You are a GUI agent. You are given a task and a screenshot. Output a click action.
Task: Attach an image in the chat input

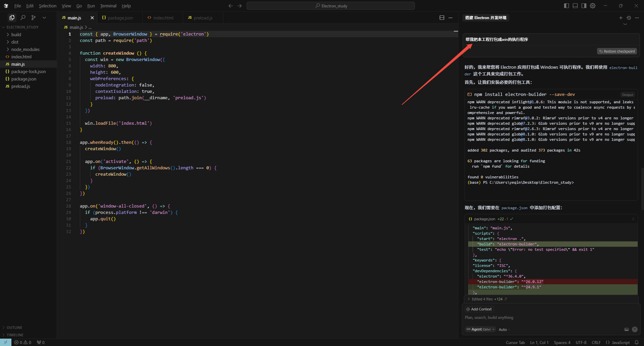(x=626, y=329)
